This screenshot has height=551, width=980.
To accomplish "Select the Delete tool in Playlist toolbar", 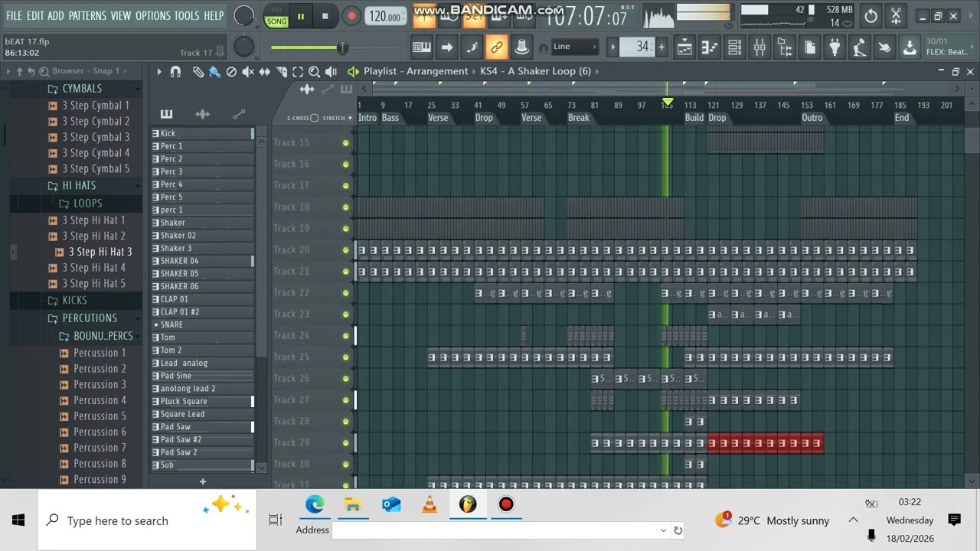I will [x=231, y=71].
